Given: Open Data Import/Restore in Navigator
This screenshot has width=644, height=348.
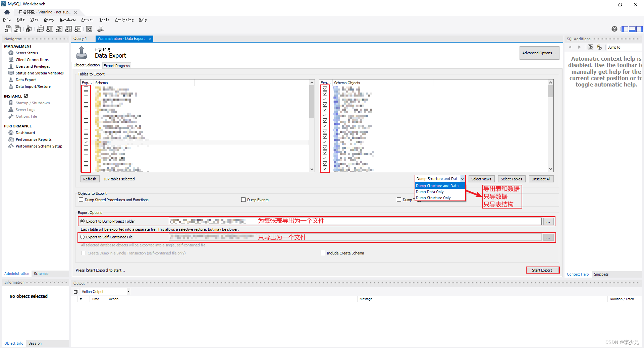Looking at the screenshot, I should pos(33,86).
